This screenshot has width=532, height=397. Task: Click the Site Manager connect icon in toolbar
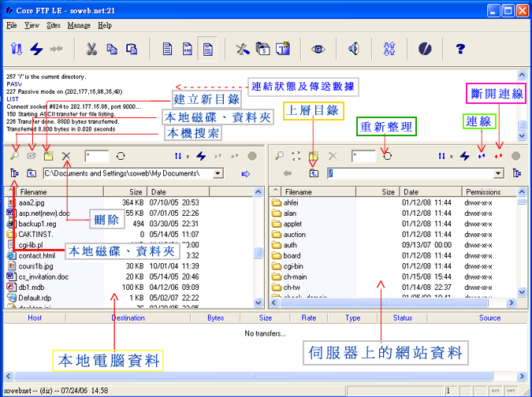(x=16, y=49)
